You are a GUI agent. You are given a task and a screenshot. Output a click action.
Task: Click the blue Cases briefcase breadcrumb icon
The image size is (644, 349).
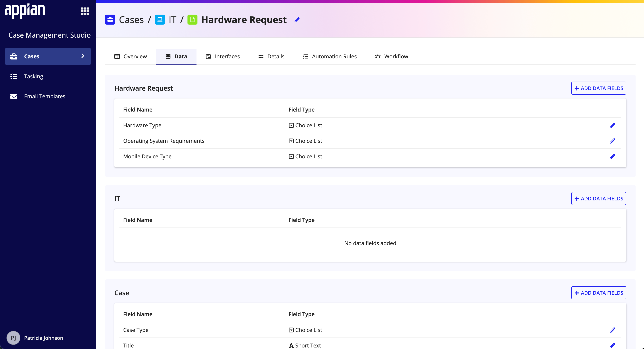pyautogui.click(x=110, y=20)
